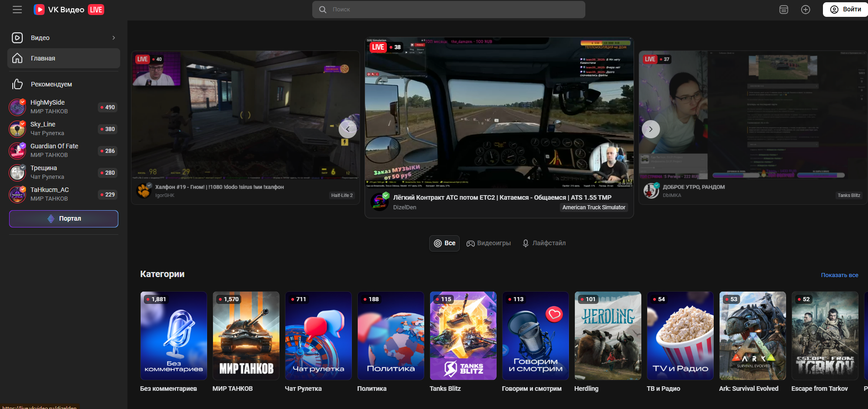The width and height of the screenshot is (868, 409).
Task: Click the Поиск search field
Action: (x=448, y=10)
